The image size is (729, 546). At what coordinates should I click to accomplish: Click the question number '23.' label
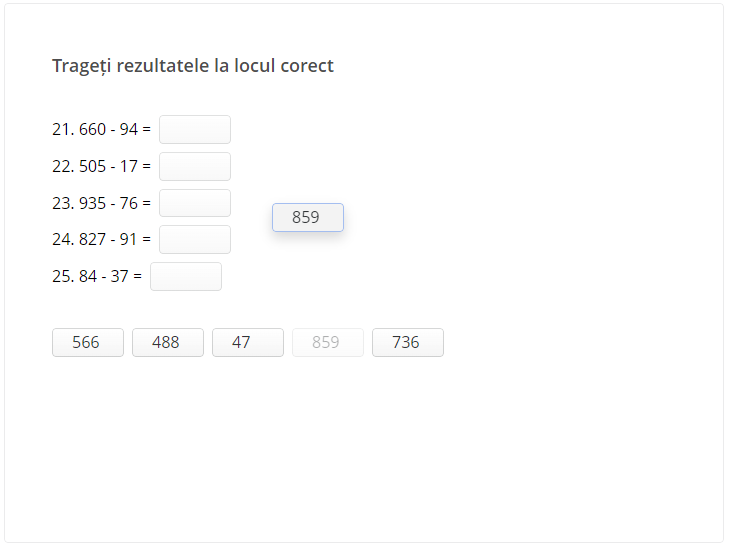[63, 203]
